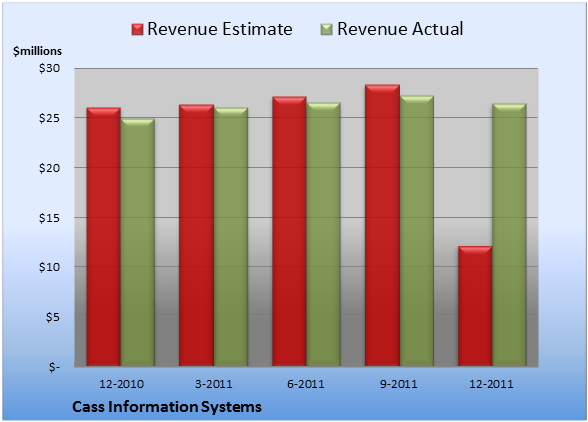Click the '$20' y-axis label

[49, 168]
